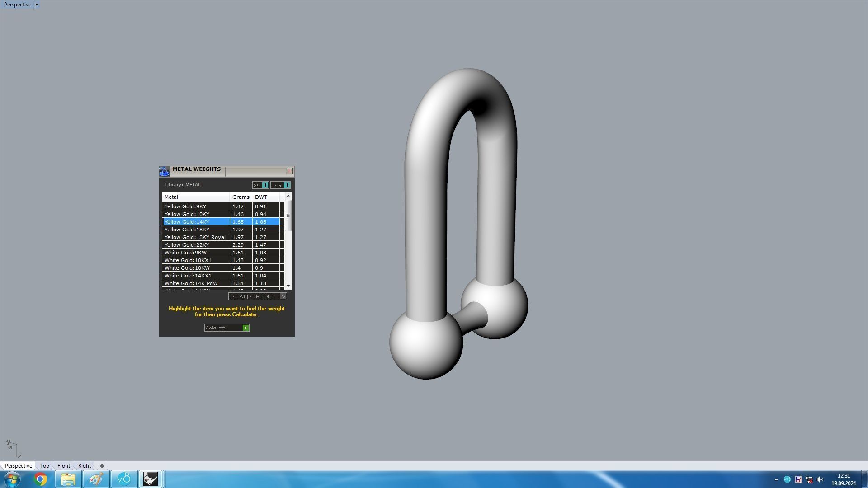Enable Use Object Materials option
Screen dimensions: 868x488
pos(283,296)
